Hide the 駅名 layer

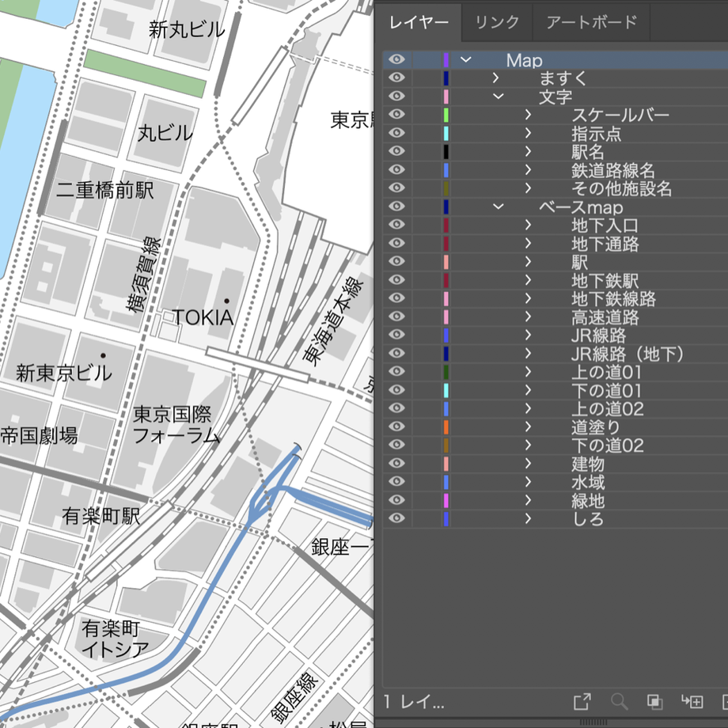point(396,151)
